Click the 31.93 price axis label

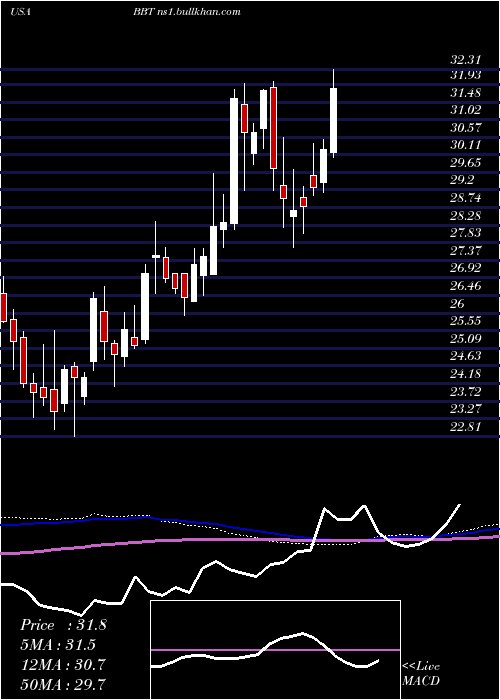[x=466, y=75]
